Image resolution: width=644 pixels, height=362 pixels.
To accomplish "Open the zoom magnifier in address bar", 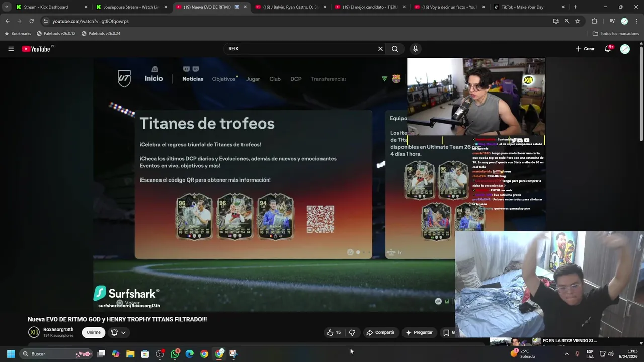I will (x=567, y=21).
